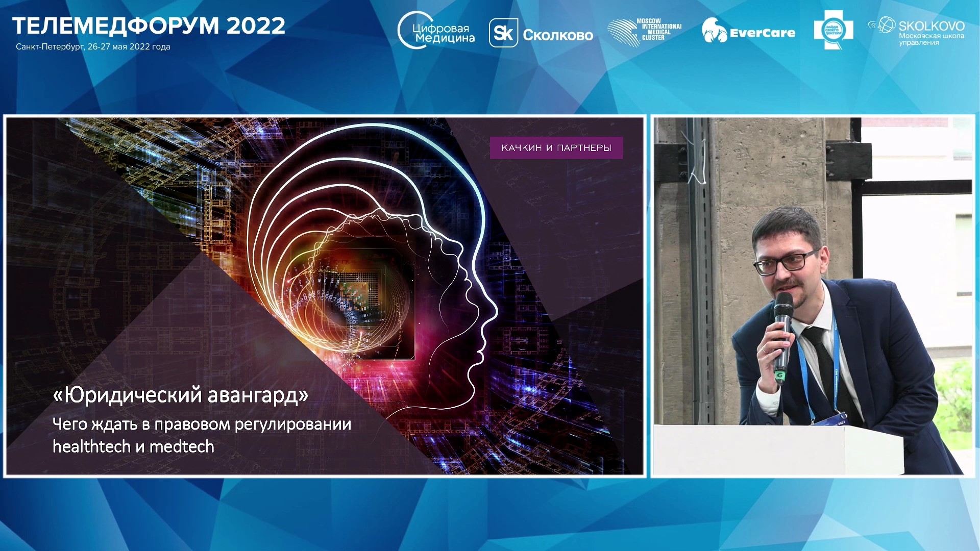980x551 pixels.
Task: Click the Санкт-Петербург date subtitle text
Action: pos(93,46)
